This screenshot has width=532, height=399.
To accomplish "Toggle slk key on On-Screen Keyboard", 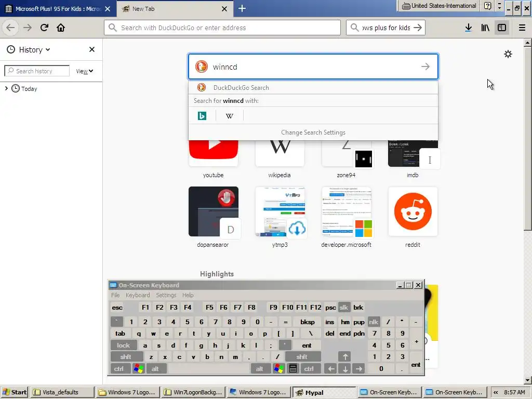I will click(344, 308).
